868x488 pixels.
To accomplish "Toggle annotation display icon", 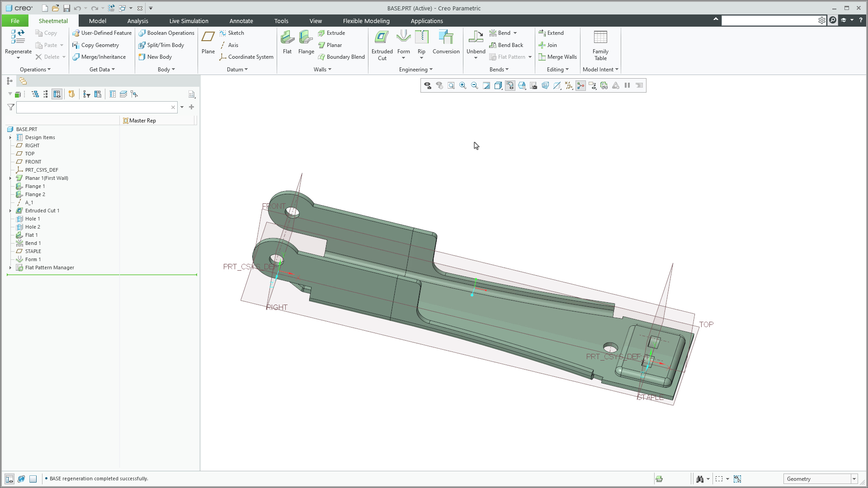I will tap(592, 85).
